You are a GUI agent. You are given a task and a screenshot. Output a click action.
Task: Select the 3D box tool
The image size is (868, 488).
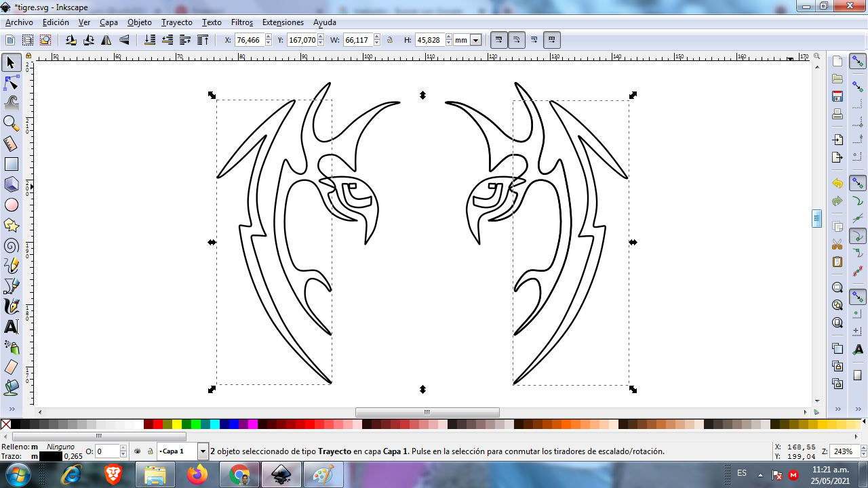[x=11, y=184]
